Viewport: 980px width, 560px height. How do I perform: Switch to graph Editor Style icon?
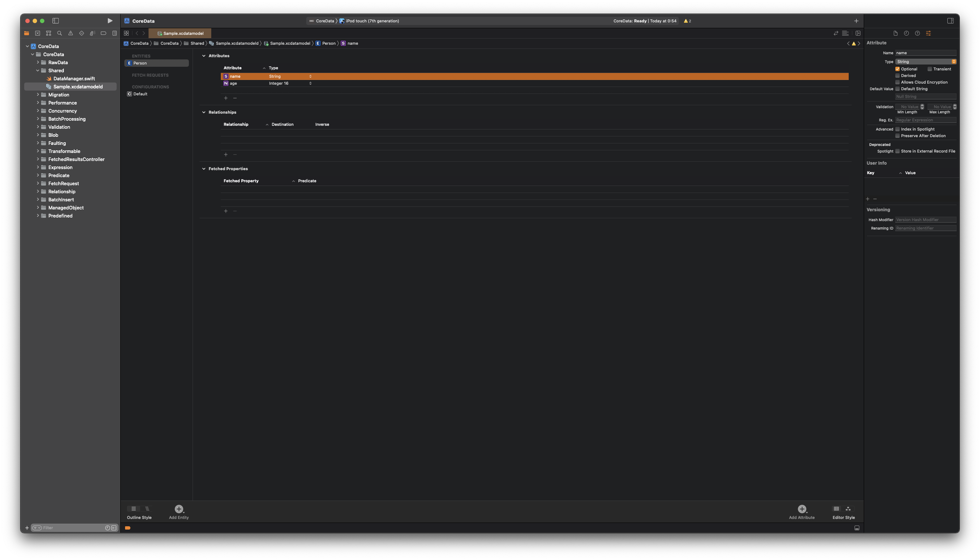click(x=848, y=509)
